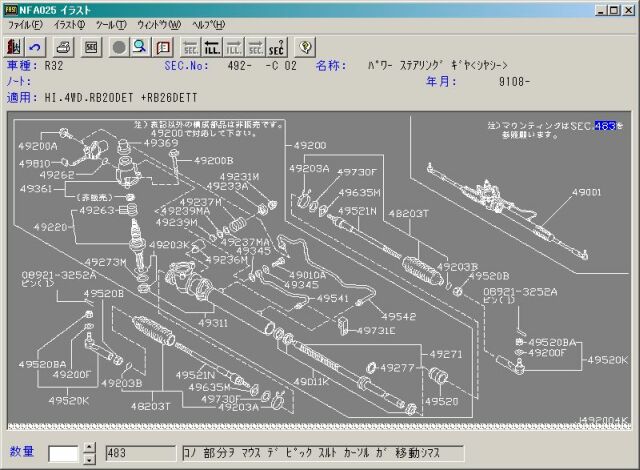Click the SEC section list icon
640x470 pixels.
91,47
